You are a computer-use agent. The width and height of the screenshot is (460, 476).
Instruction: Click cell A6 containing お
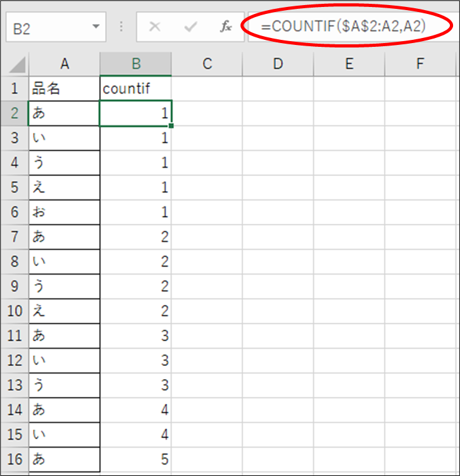[64, 212]
